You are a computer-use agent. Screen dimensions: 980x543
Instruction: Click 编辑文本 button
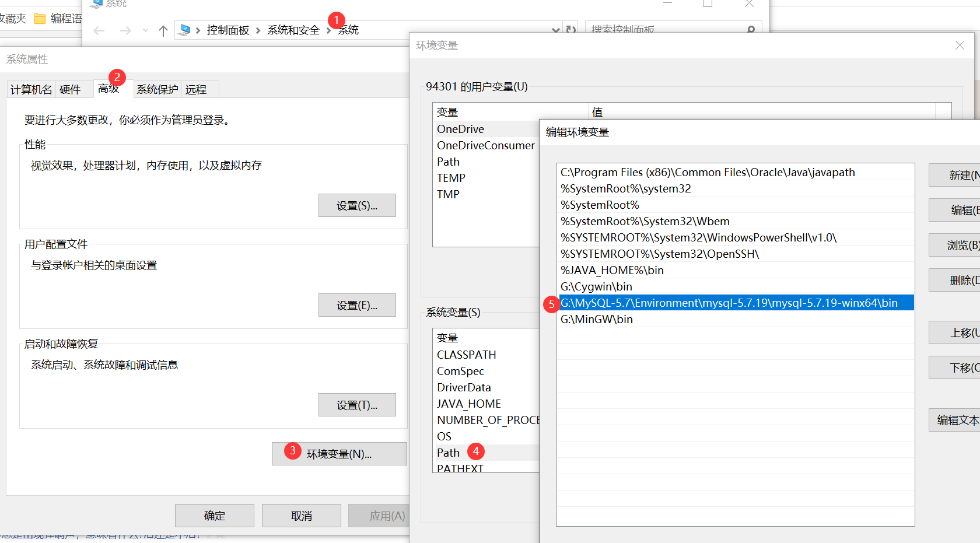point(955,420)
